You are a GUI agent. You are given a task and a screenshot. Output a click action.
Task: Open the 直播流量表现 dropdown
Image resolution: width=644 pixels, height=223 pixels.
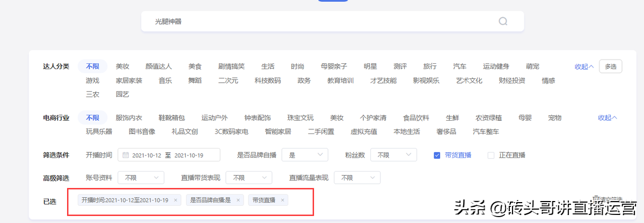[x=357, y=177]
